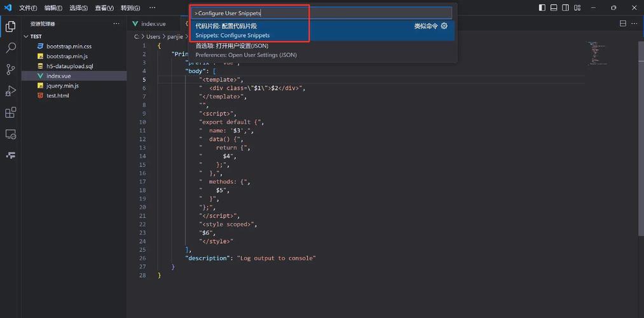This screenshot has height=318, width=644.
Task: Place cursor on "methods: {" line
Action: [224, 182]
